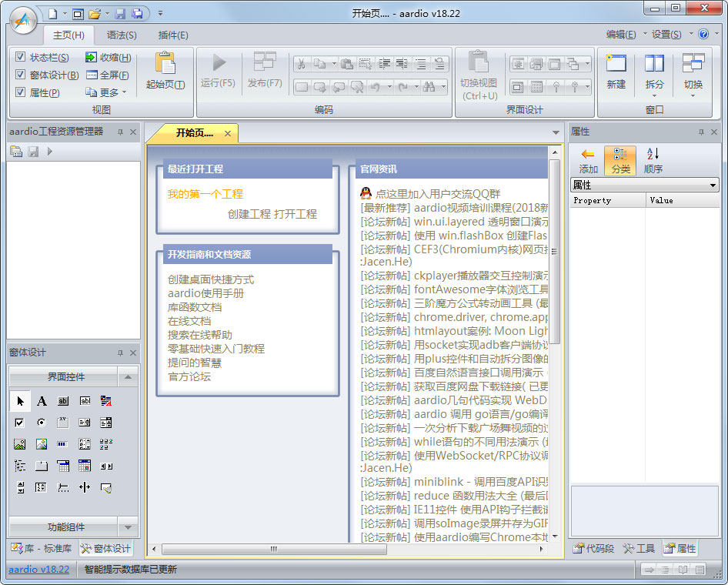The image size is (728, 585).
Task: Click the aardio v18.22 status bar link
Action: (x=39, y=569)
